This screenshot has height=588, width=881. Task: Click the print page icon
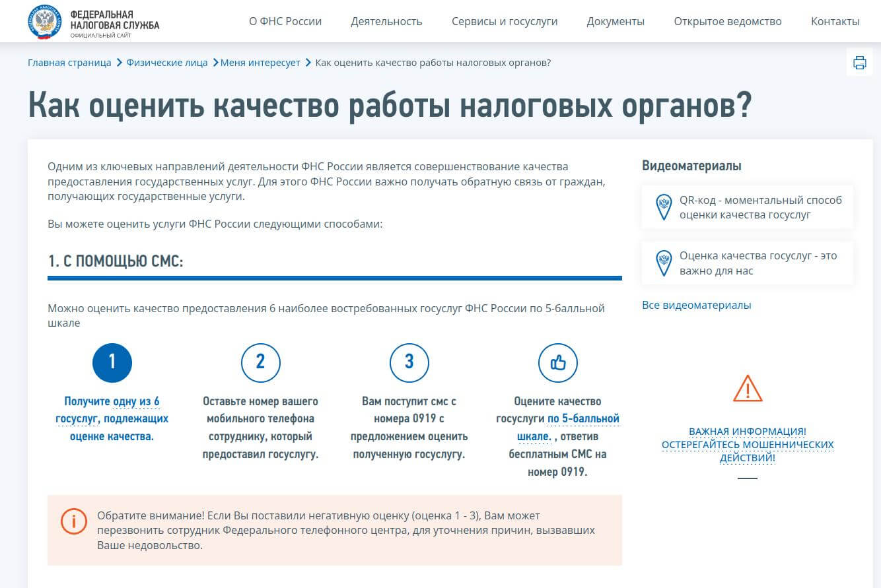pyautogui.click(x=859, y=63)
